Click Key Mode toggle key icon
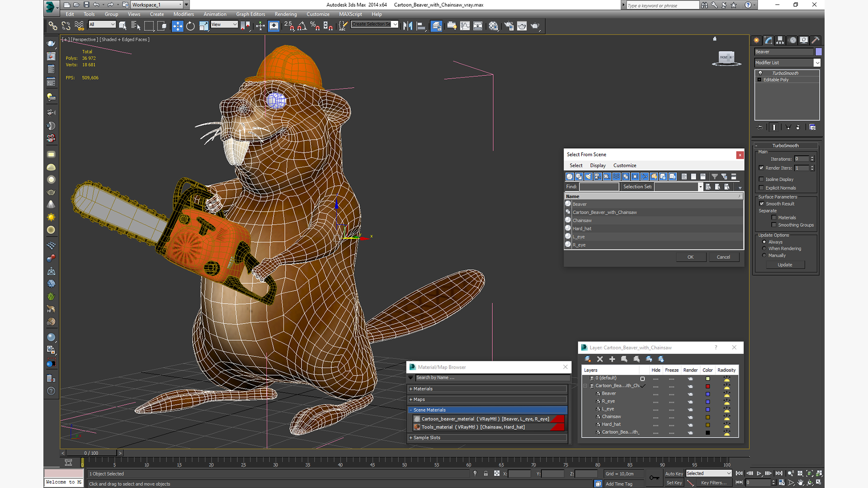Viewport: 868px width, 488px height. click(654, 478)
